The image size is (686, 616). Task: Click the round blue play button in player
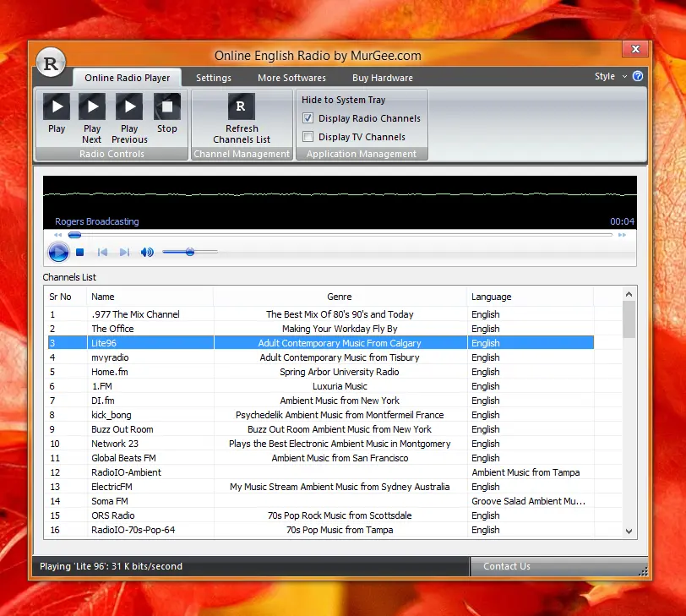[x=58, y=253]
